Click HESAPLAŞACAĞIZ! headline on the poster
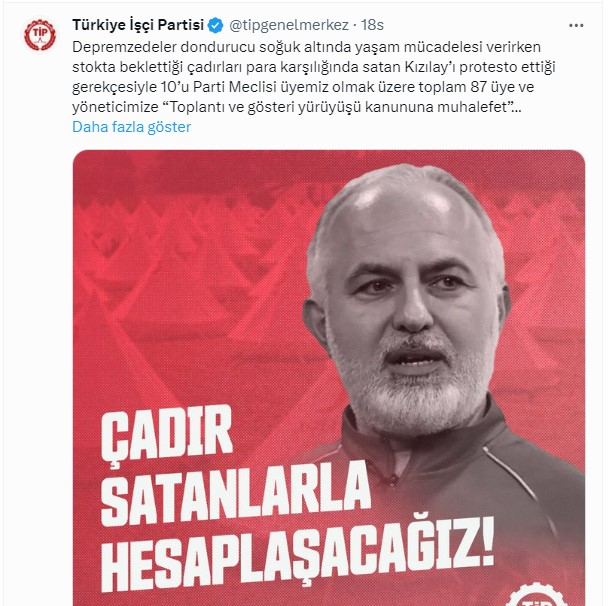 tap(297, 553)
